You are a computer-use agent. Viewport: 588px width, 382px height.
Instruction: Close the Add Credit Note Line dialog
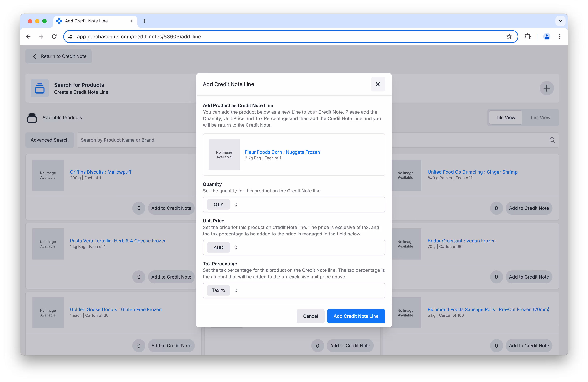[x=377, y=84]
